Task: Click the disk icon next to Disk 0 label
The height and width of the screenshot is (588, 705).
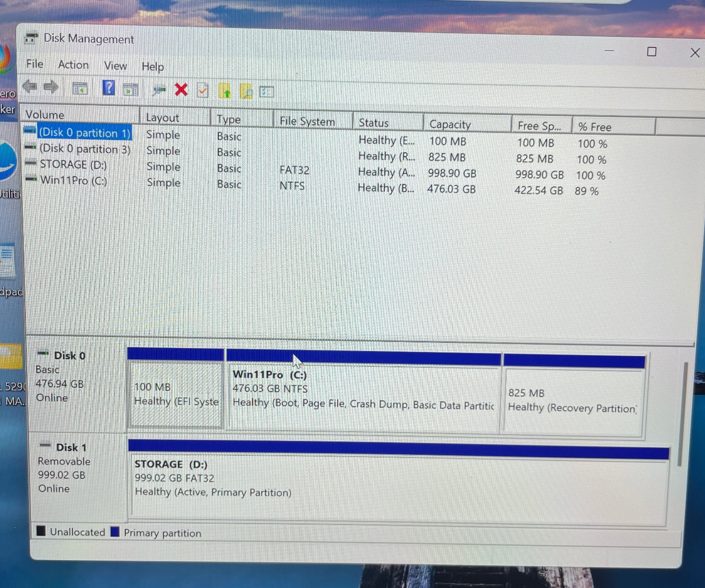Action: 43,354
